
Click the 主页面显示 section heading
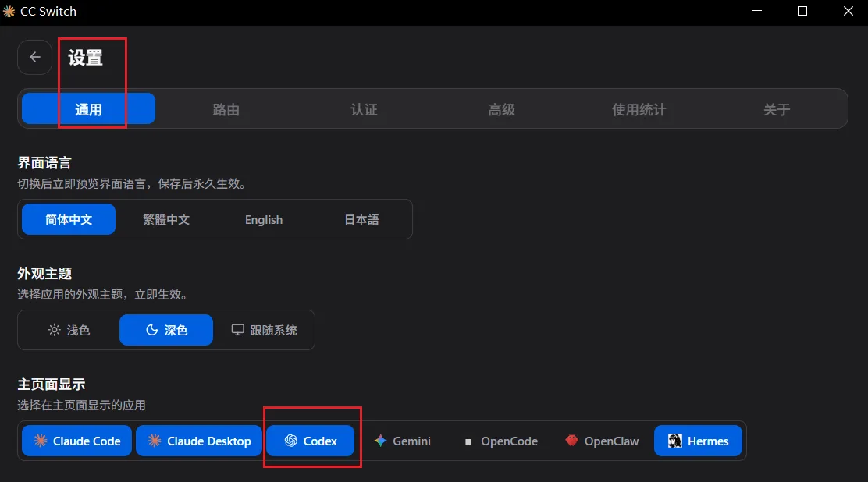(x=51, y=384)
